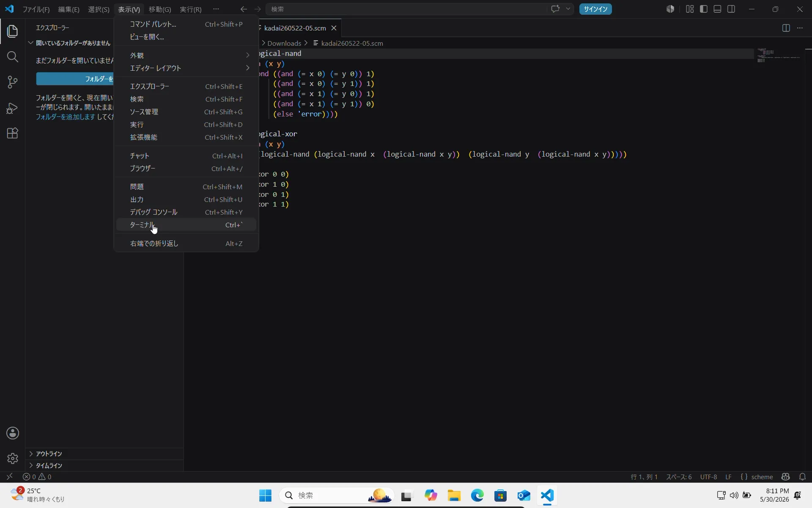812x508 pixels.
Task: Toggle 右端での折り返し word wrap
Action: pos(186,243)
